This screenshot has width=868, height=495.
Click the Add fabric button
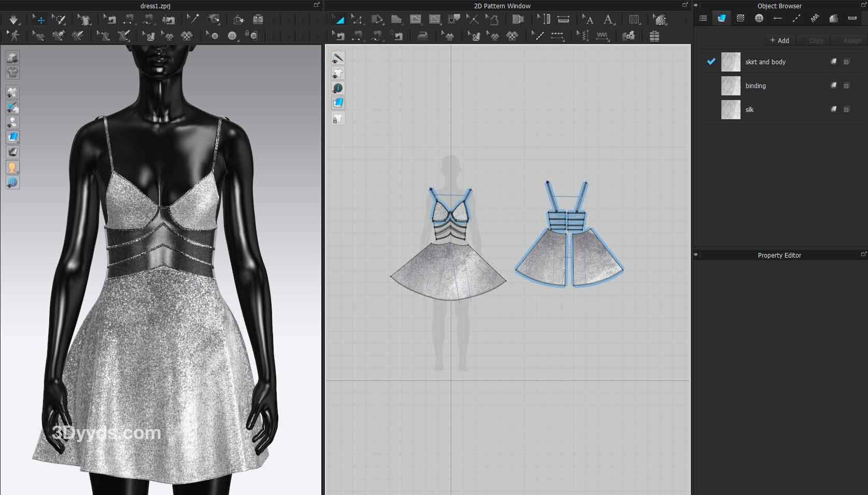pos(779,40)
